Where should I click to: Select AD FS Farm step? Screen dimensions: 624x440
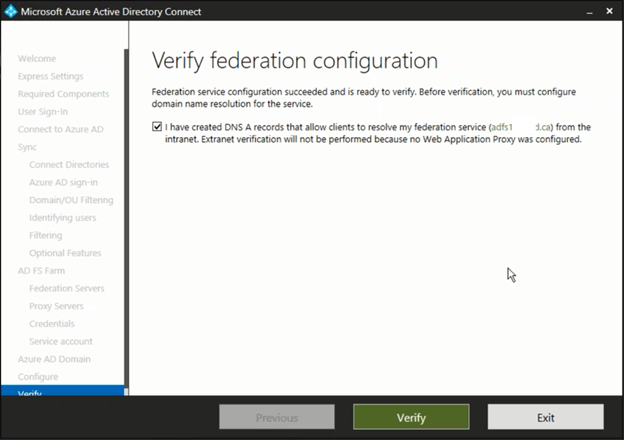point(41,271)
